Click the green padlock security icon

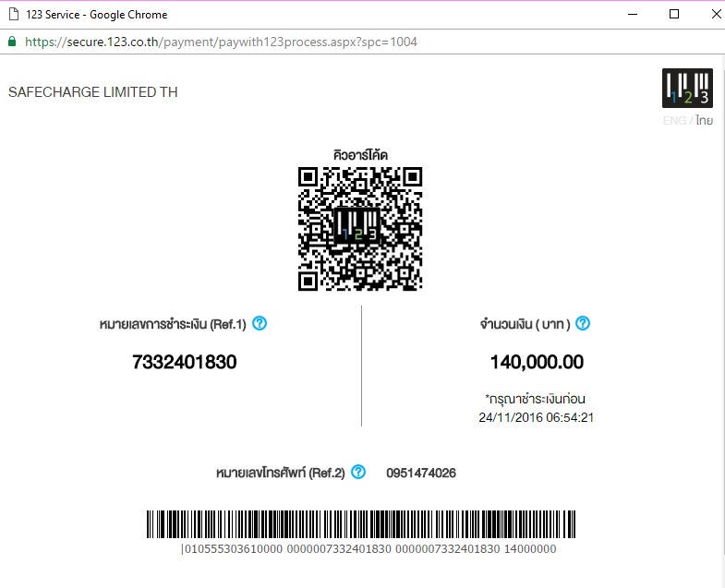(13, 42)
